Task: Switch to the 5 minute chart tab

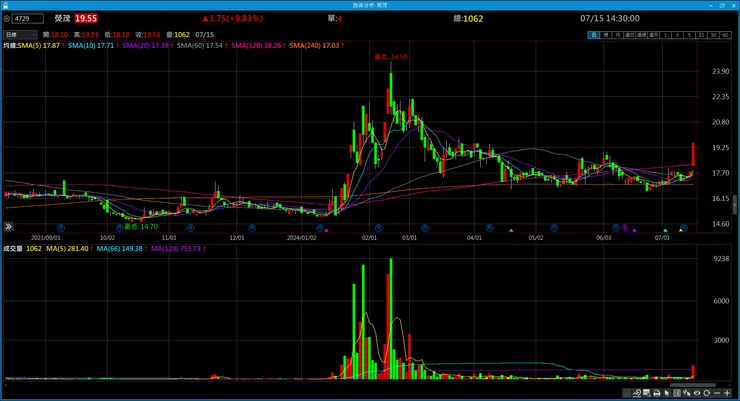Action: coord(690,35)
